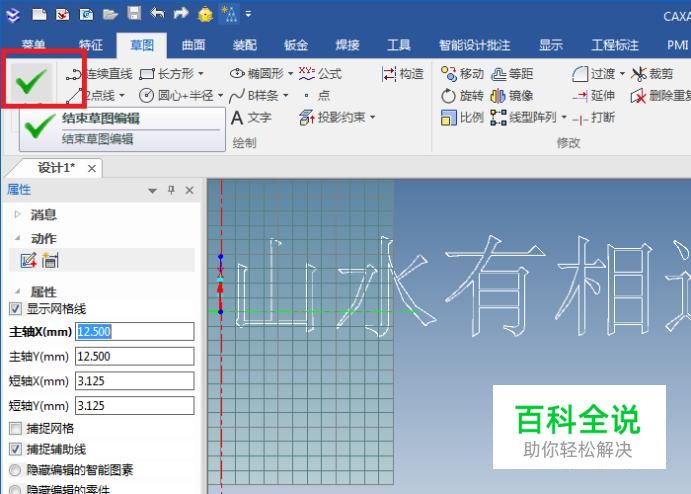The height and width of the screenshot is (494, 691).
Task: Toggle the snap to auxiliary lines checkbox
Action: [15, 449]
